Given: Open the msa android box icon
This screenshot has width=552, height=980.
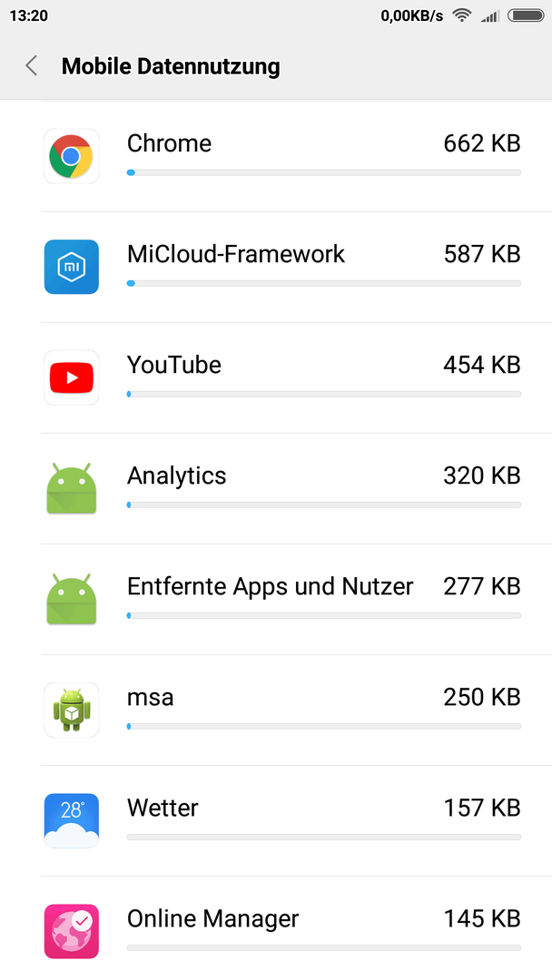Looking at the screenshot, I should (71, 710).
